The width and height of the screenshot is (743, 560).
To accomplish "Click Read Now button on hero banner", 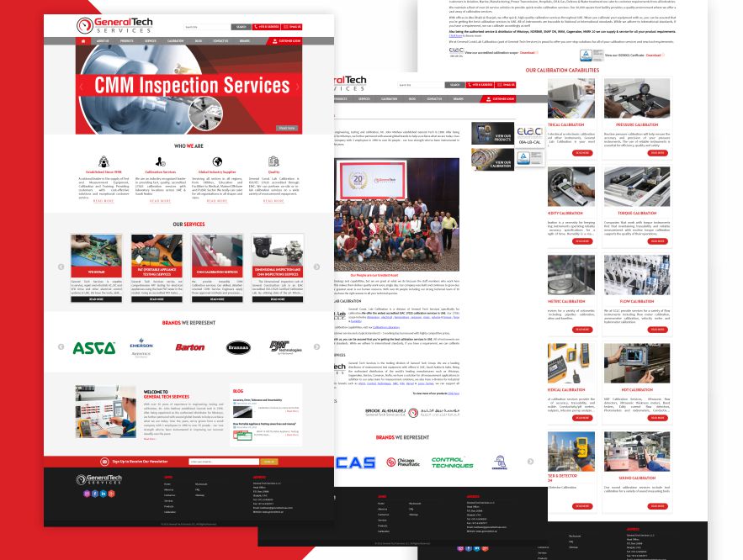I will click(x=287, y=129).
